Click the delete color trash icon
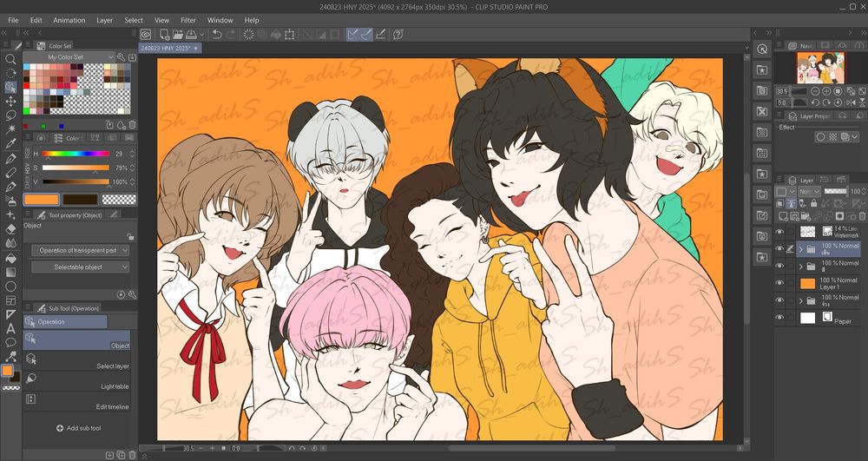Image resolution: width=868 pixels, height=461 pixels. coord(132,125)
